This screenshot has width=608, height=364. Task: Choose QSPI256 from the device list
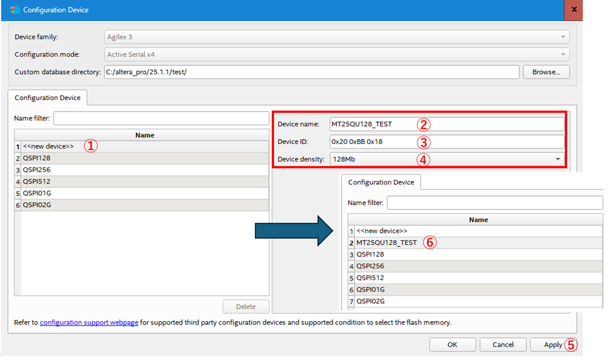point(37,170)
